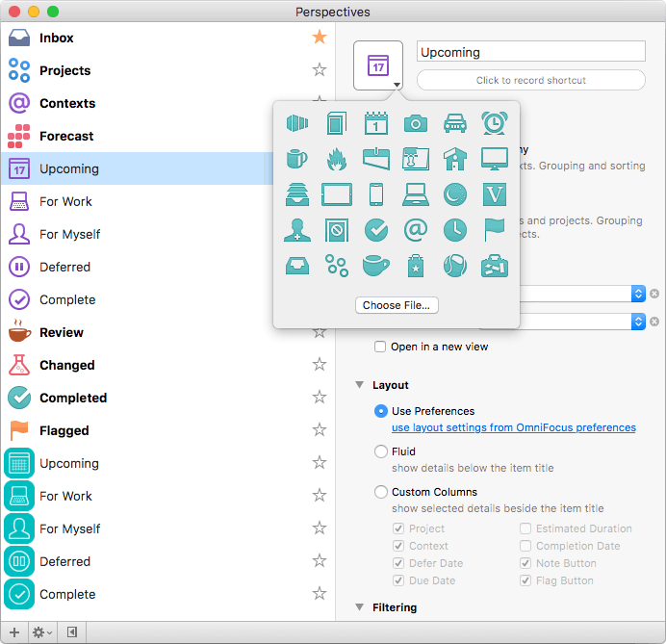Star the teal Upcoming perspective

click(x=320, y=463)
